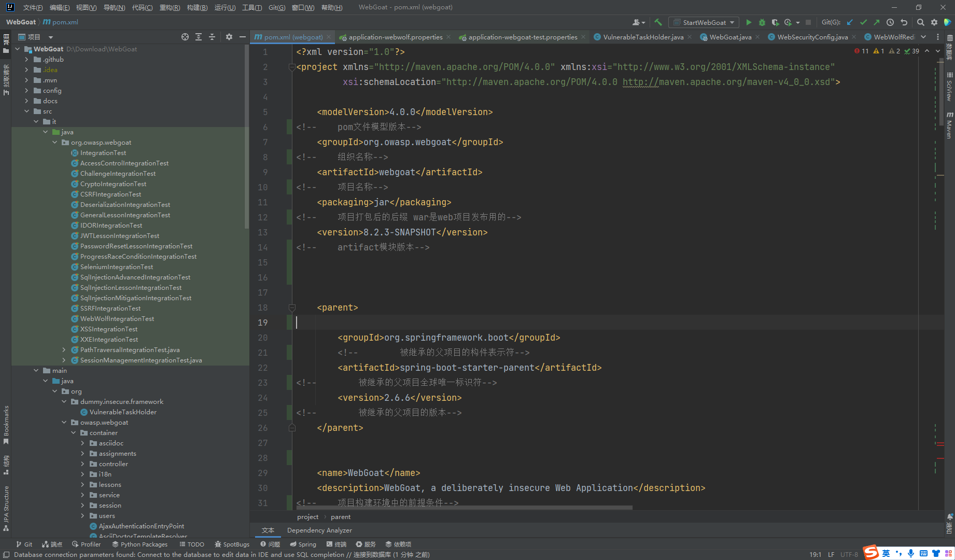This screenshot has width=955, height=560.
Task: Open IDE settings gear in main toolbar
Action: (934, 22)
